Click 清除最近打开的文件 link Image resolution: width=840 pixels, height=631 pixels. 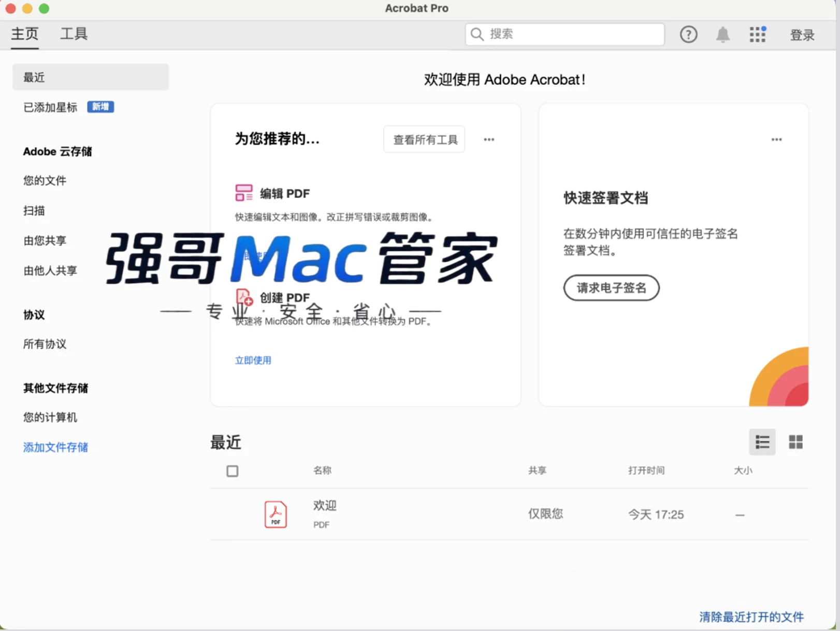click(x=751, y=617)
